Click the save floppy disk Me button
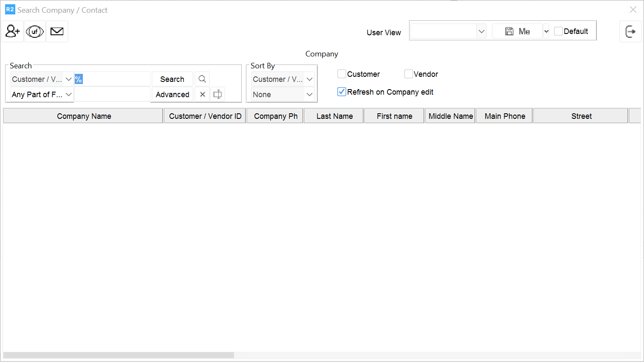This screenshot has width=644, height=362. point(517,31)
